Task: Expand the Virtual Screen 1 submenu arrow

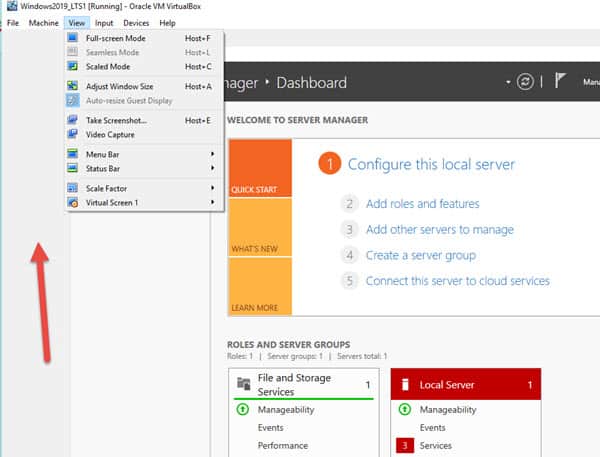Action: click(212, 202)
